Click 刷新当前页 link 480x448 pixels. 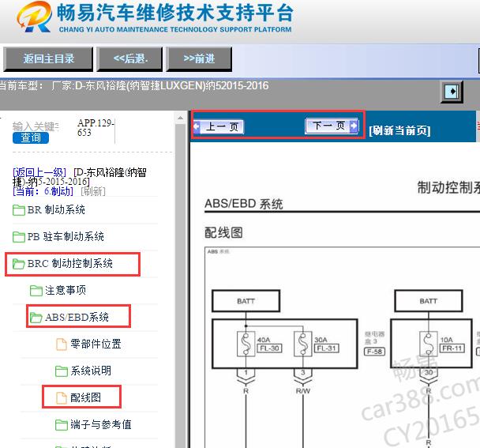[x=399, y=130]
